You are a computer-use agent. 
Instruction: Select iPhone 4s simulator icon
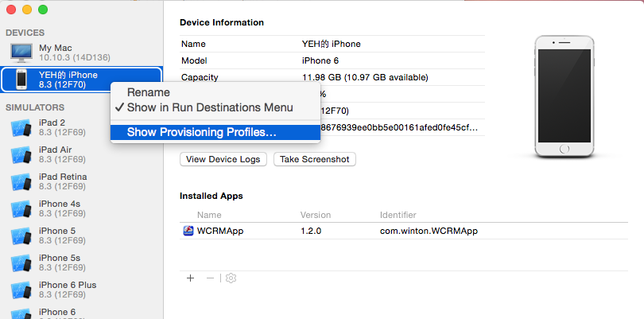point(21,209)
